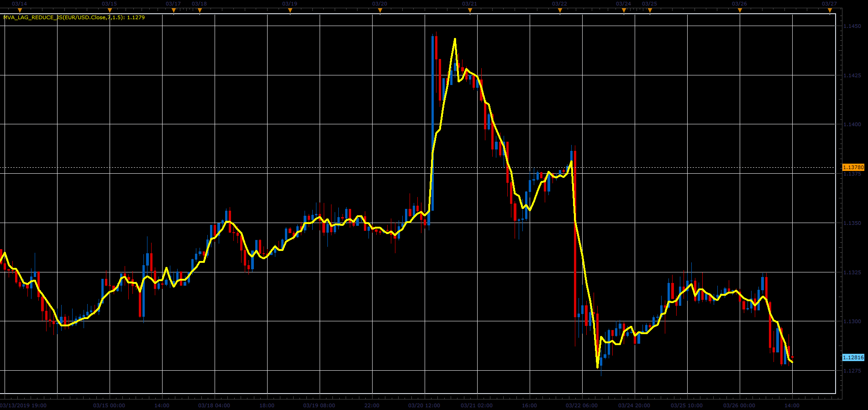The image size is (868, 410).
Task: Select the 1.1325 price axis label
Action: [852, 272]
